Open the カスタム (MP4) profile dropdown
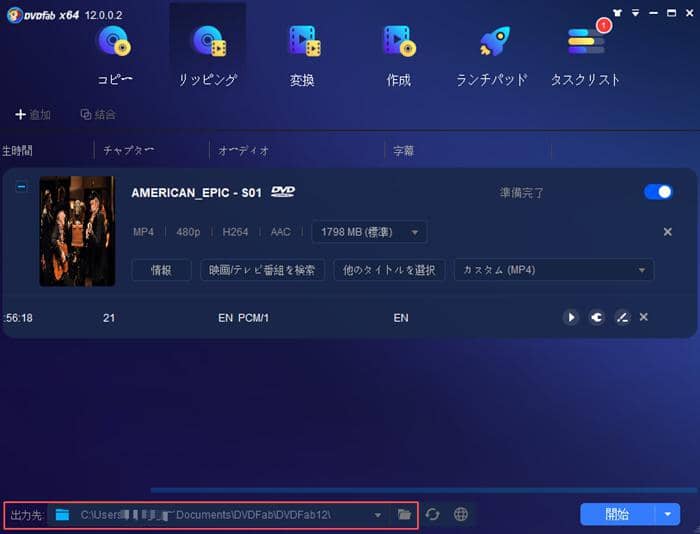 coord(554,270)
